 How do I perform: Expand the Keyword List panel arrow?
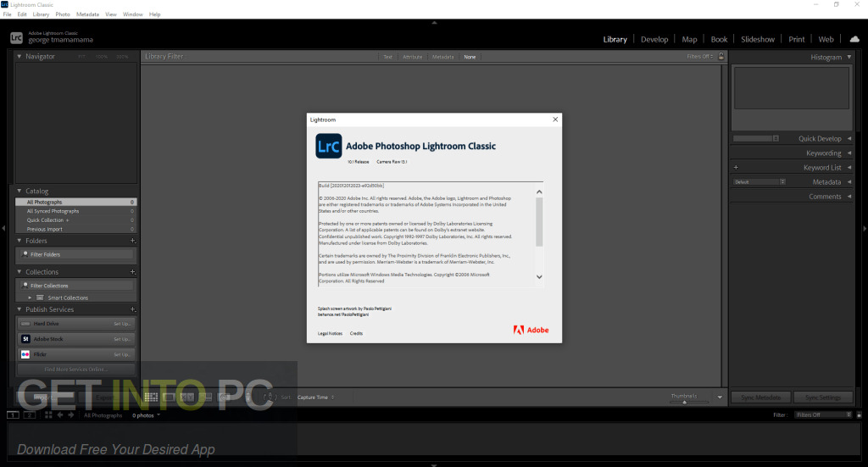pos(849,167)
